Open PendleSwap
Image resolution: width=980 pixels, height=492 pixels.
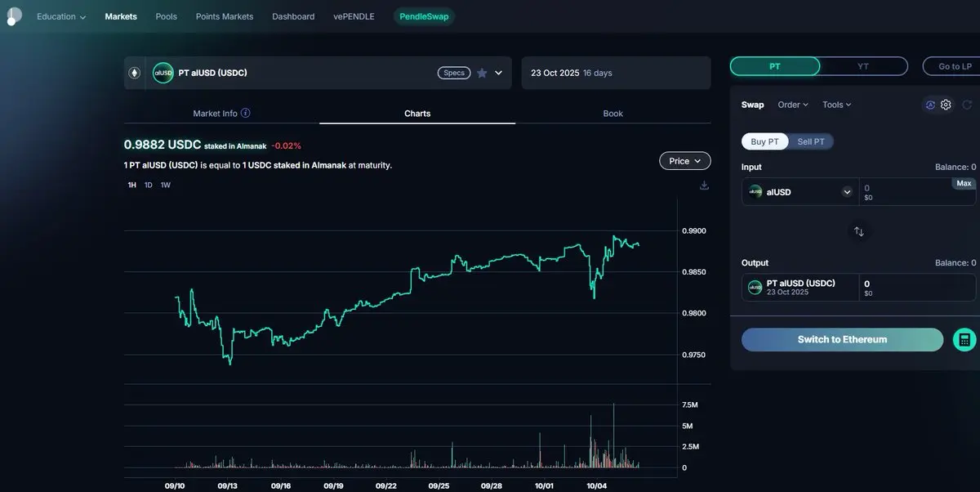pos(424,16)
